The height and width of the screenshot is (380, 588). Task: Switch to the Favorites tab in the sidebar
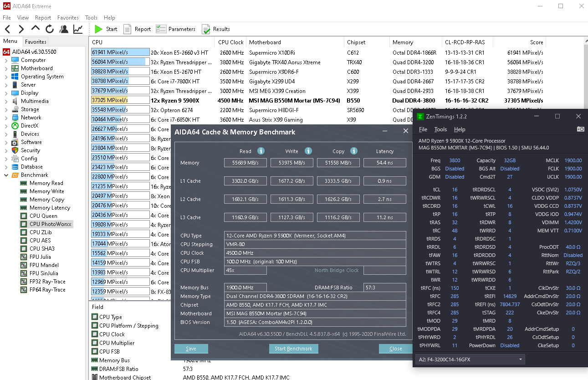[36, 41]
